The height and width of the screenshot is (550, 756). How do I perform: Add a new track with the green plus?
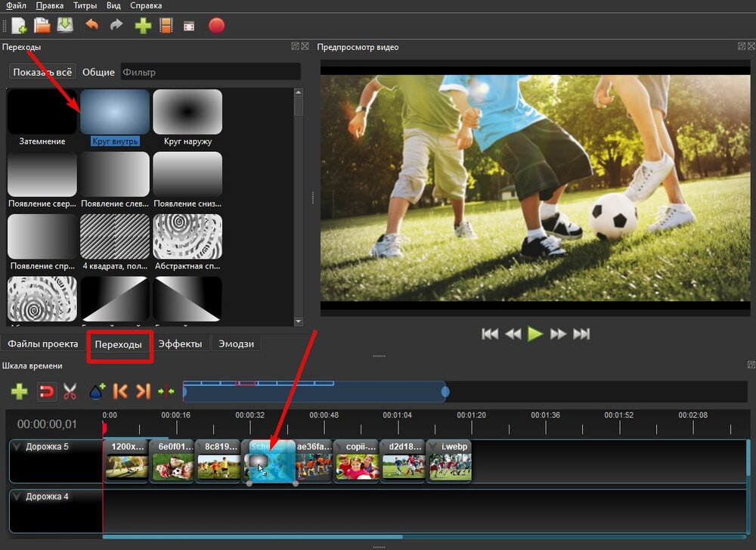pyautogui.click(x=20, y=392)
